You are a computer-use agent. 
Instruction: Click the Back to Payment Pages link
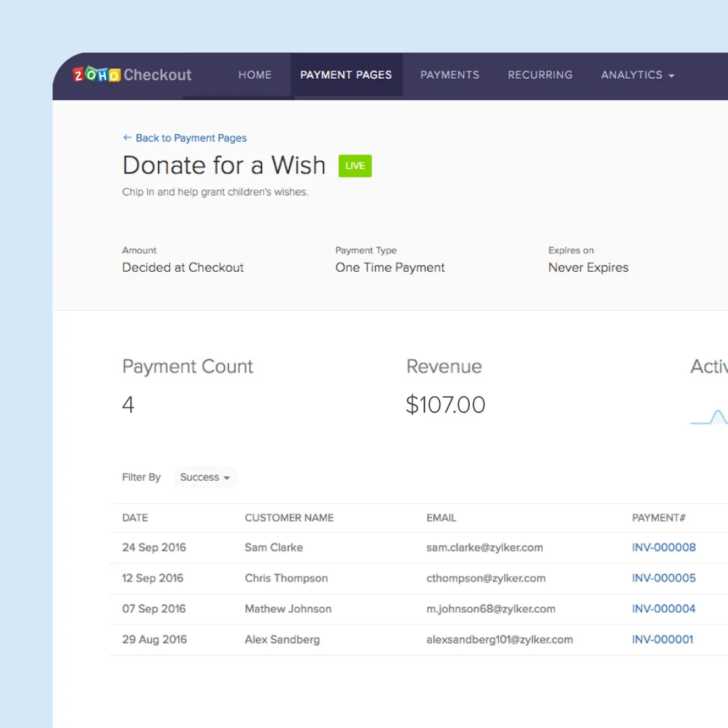[x=191, y=138]
